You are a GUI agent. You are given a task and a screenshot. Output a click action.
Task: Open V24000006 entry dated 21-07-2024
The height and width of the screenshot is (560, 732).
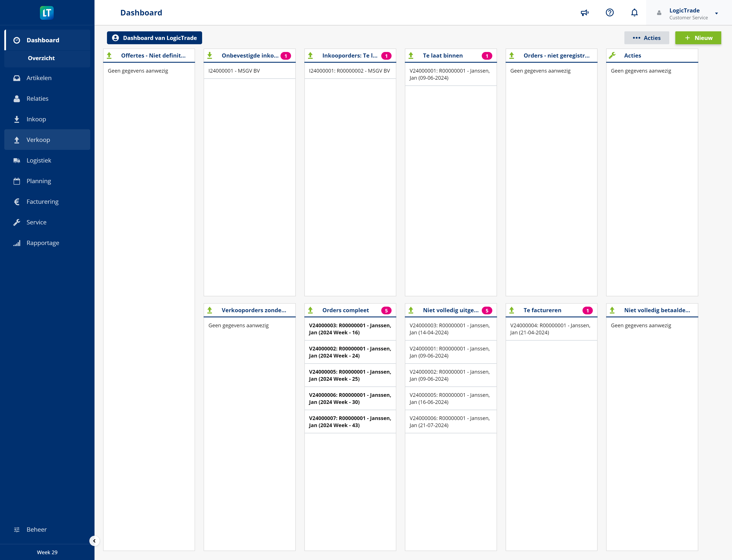point(451,422)
